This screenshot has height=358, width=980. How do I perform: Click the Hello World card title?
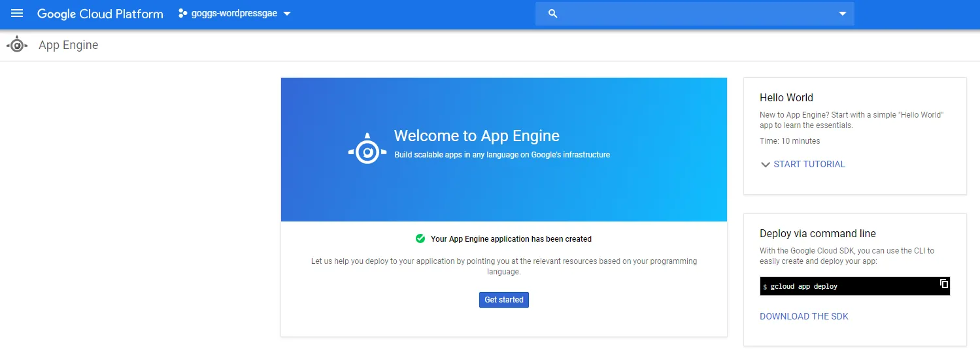pos(786,97)
